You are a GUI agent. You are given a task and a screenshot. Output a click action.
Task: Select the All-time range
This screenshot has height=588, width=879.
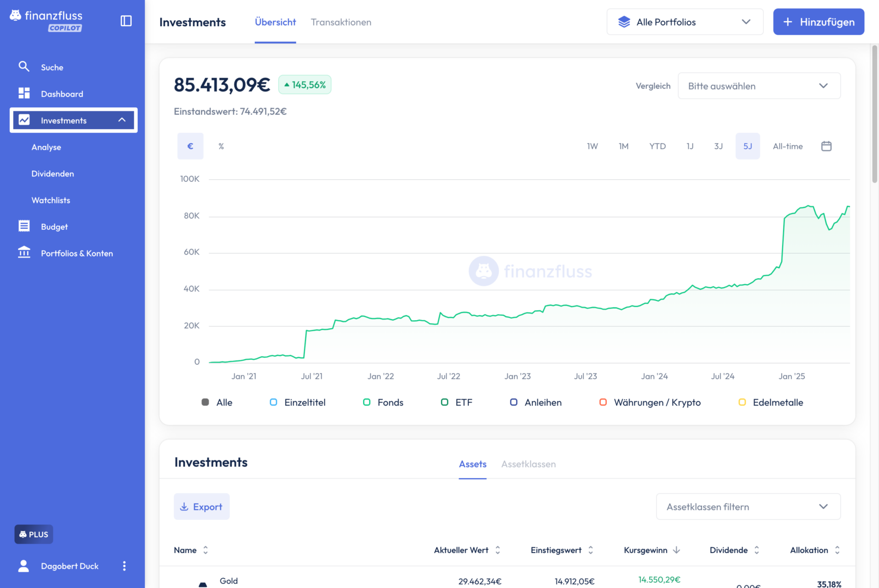[788, 146]
